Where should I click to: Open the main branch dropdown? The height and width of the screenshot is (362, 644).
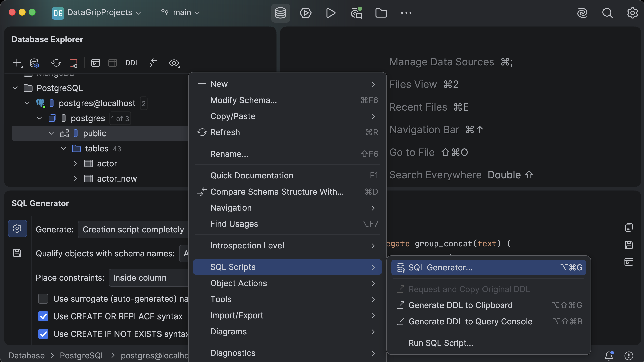[180, 13]
